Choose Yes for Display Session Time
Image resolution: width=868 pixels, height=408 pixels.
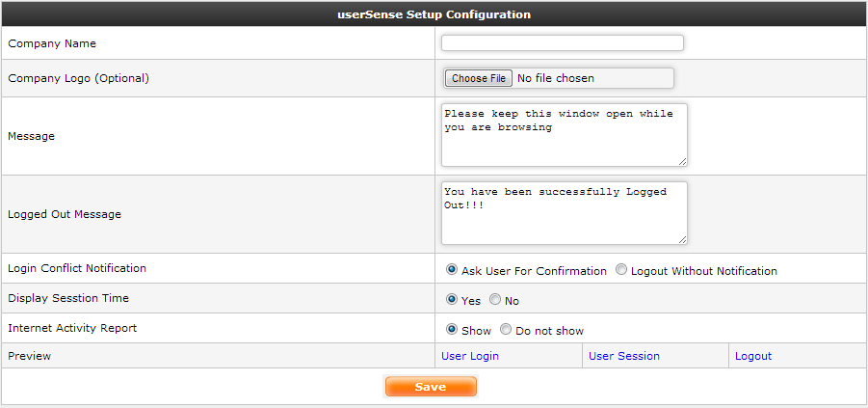[452, 300]
